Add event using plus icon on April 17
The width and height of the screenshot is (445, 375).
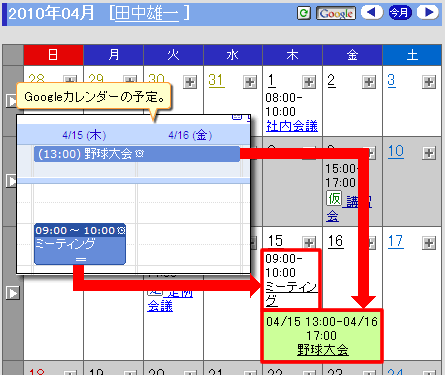[429, 243]
